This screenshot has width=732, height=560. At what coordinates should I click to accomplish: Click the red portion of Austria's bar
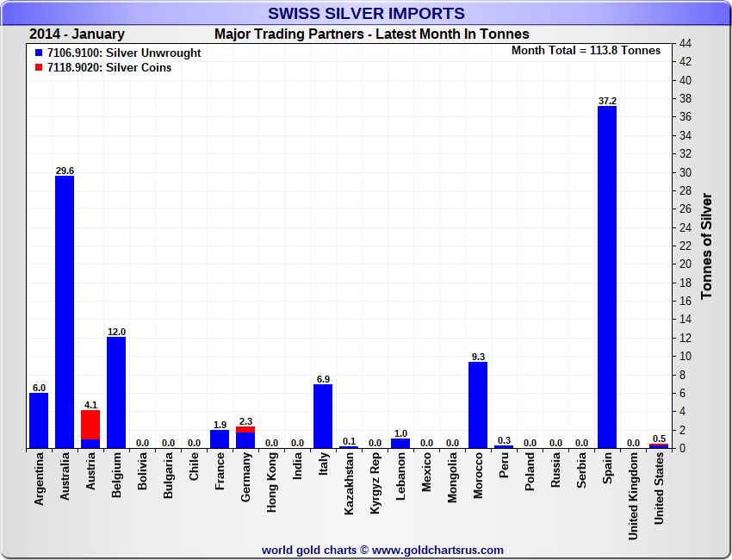coord(90,424)
